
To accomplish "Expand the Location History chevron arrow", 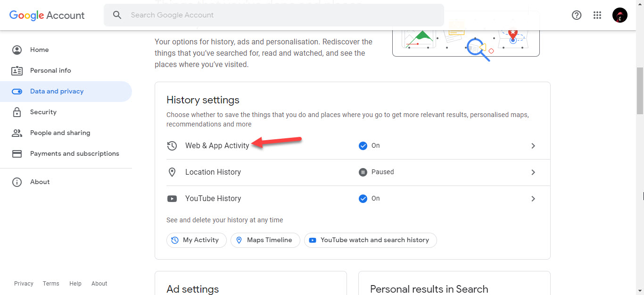I will click(533, 172).
